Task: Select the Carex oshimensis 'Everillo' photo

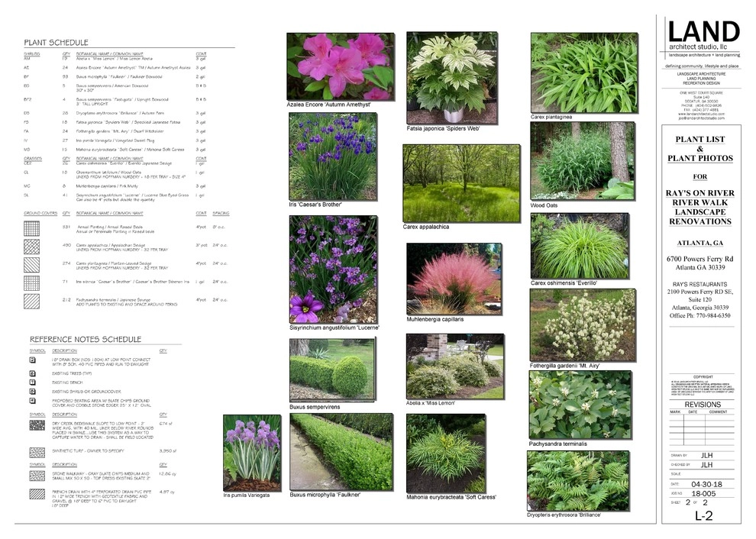Action: [x=580, y=246]
